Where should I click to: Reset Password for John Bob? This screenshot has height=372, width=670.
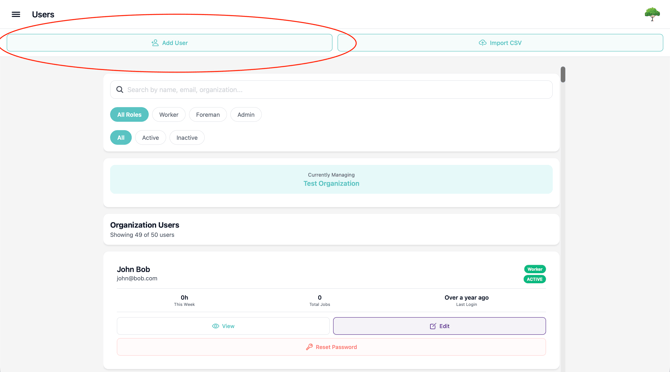click(x=331, y=347)
